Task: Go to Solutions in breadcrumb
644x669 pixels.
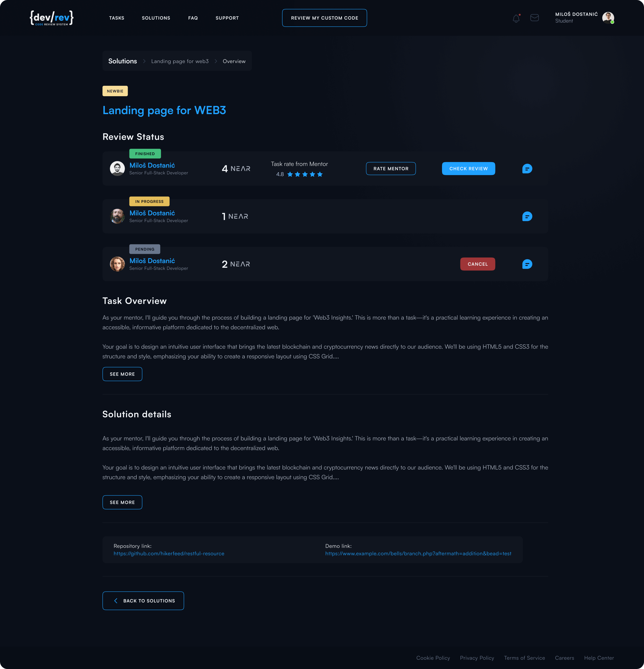Action: (122, 61)
